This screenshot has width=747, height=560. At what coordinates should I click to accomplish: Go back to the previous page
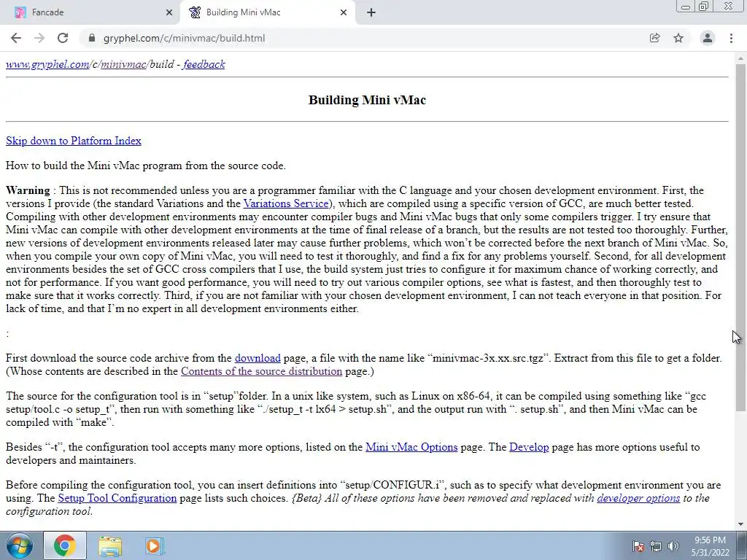(16, 38)
